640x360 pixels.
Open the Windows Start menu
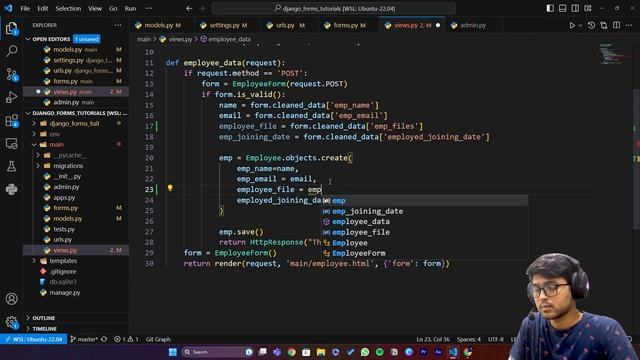pos(173,352)
